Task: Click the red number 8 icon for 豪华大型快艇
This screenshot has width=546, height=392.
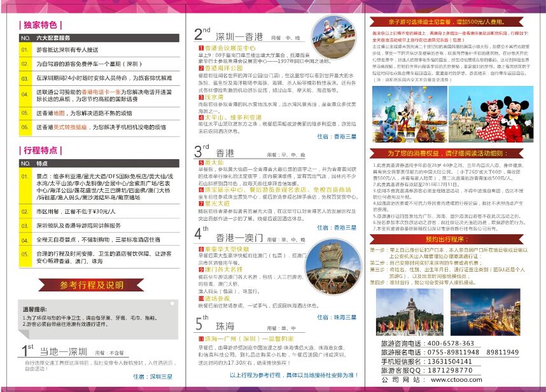Action: (200, 249)
